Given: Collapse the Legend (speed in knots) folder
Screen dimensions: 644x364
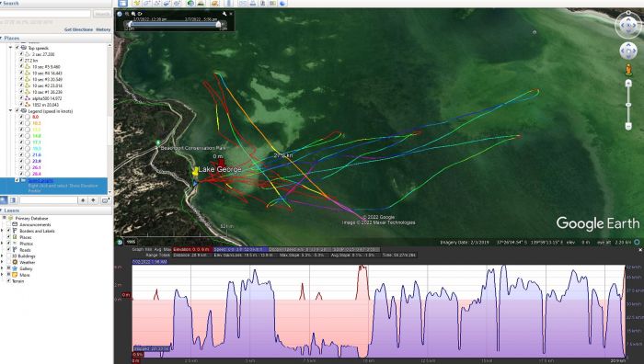Looking at the screenshot, I should coord(11,111).
